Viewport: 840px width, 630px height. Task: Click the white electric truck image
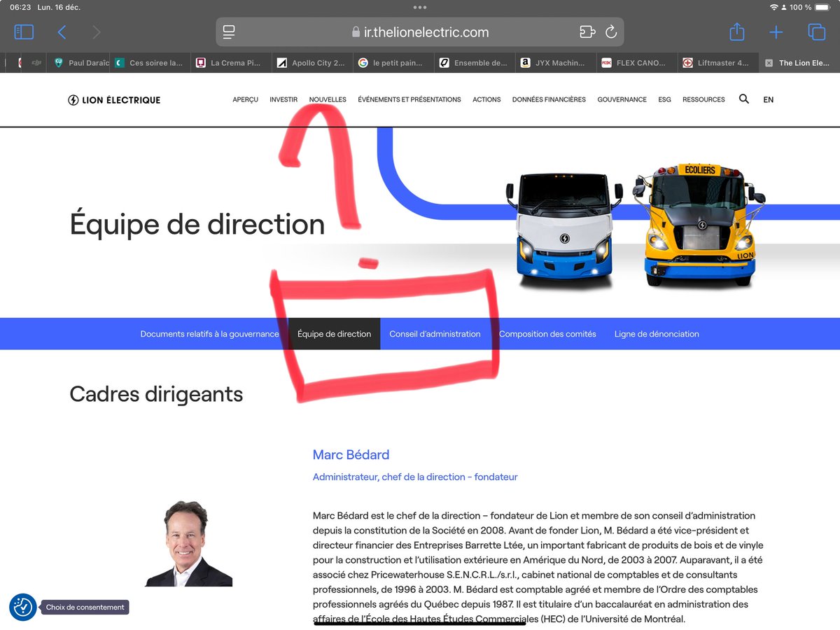click(564, 231)
